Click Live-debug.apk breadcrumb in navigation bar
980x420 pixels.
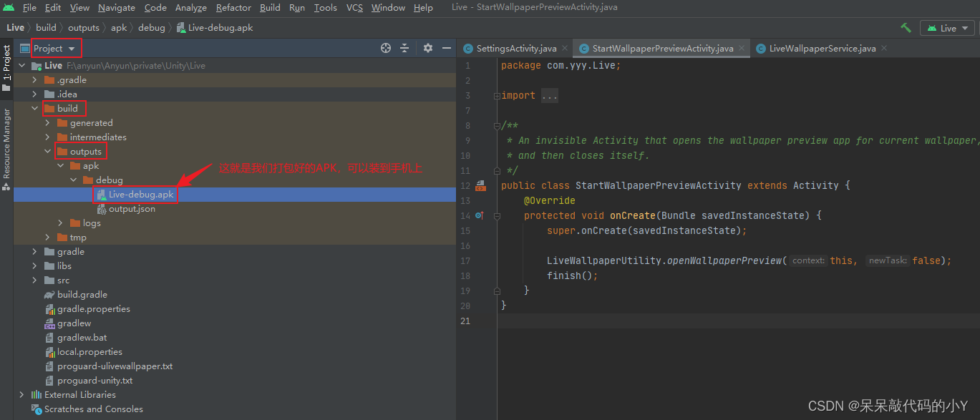point(215,28)
